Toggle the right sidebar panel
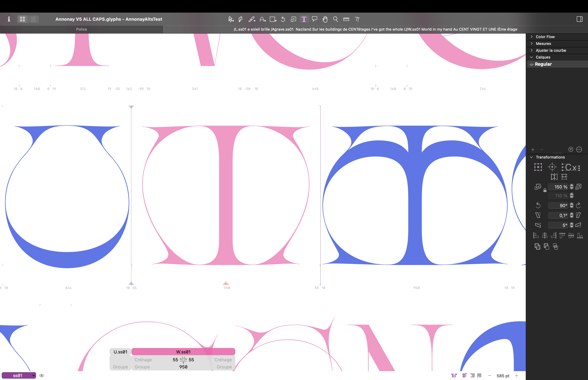 click(x=579, y=19)
